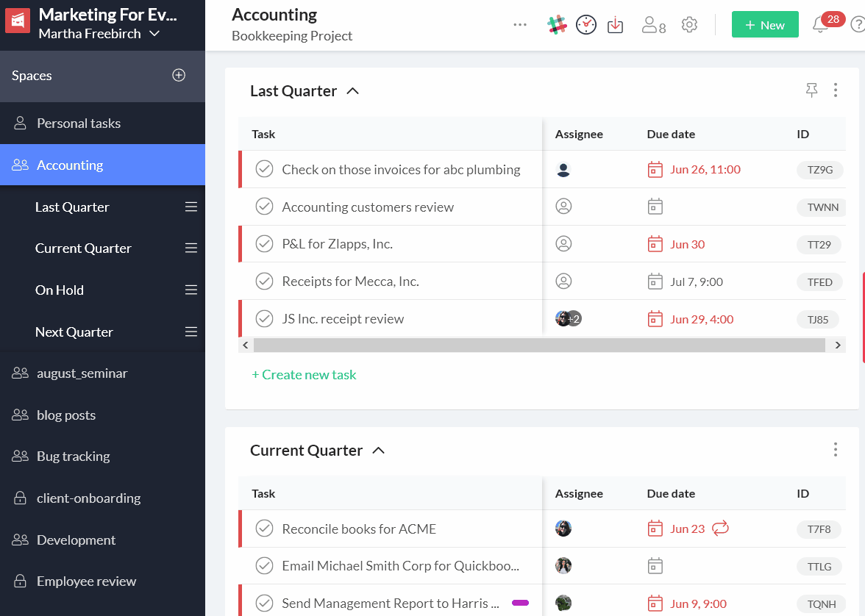Click left arrow of horizontal scrollbar
This screenshot has width=865, height=616.
click(x=246, y=345)
